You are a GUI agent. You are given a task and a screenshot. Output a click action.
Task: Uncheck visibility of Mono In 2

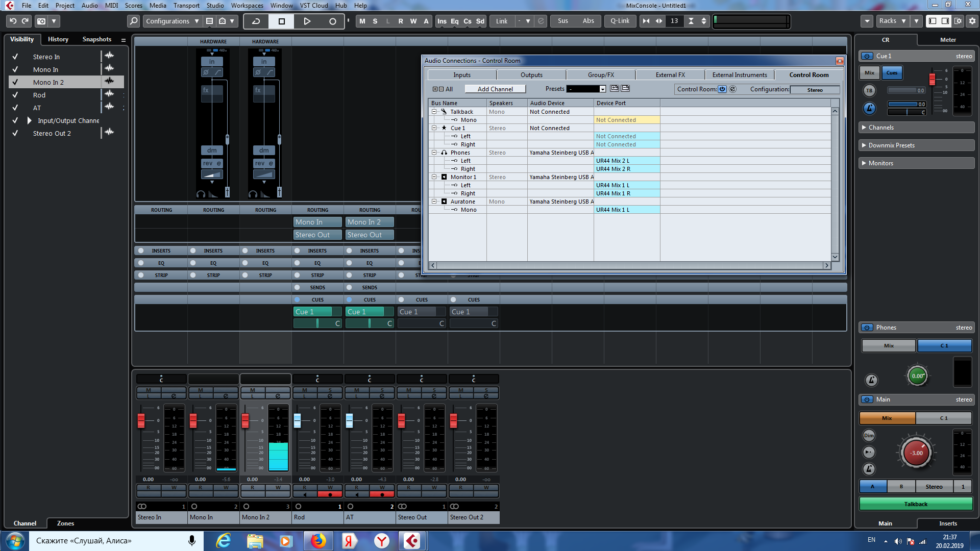click(x=15, y=82)
